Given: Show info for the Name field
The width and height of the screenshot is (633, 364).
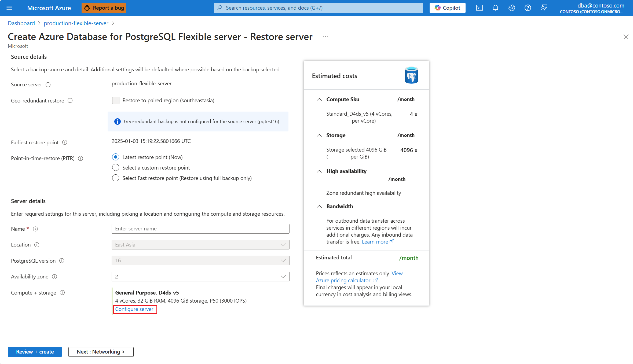Looking at the screenshot, I should 35,229.
